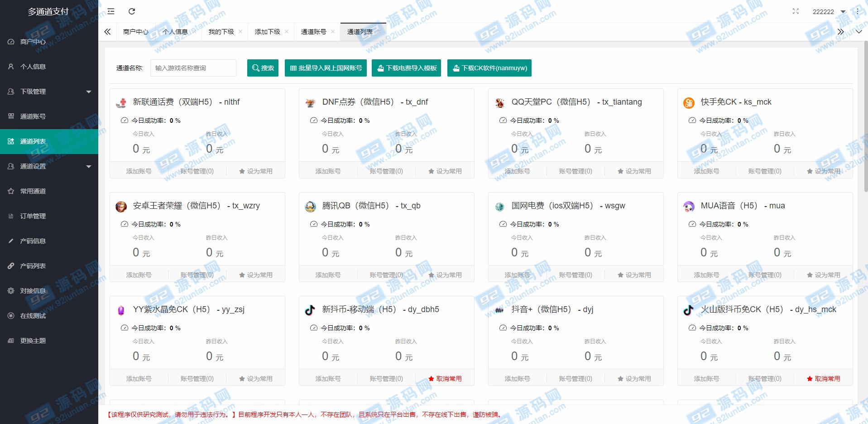Click 快手免CK channel icon
This screenshot has width=868, height=424.
tap(689, 103)
